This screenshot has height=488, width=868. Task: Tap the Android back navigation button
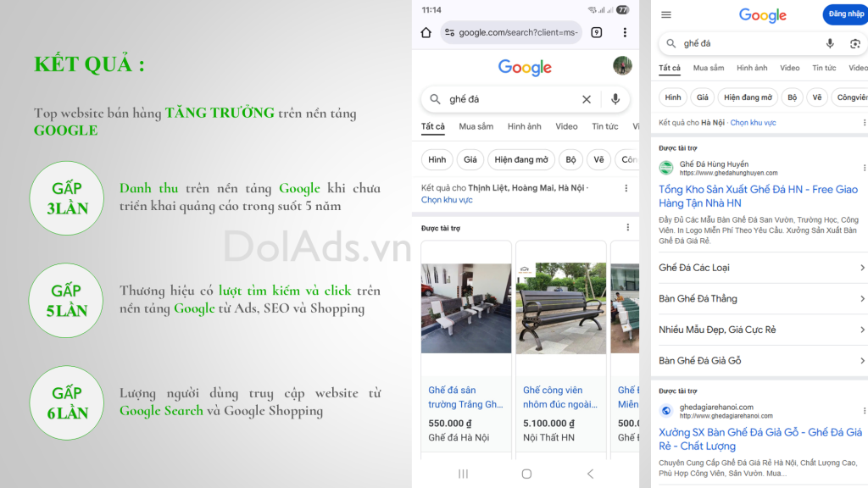(590, 474)
